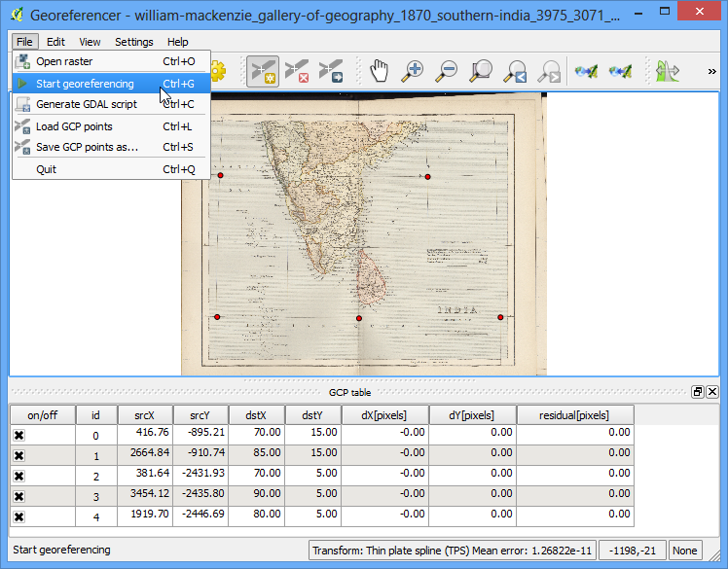The image size is (728, 569).
Task: Click the bottom-center red GCP point
Action: (359, 318)
